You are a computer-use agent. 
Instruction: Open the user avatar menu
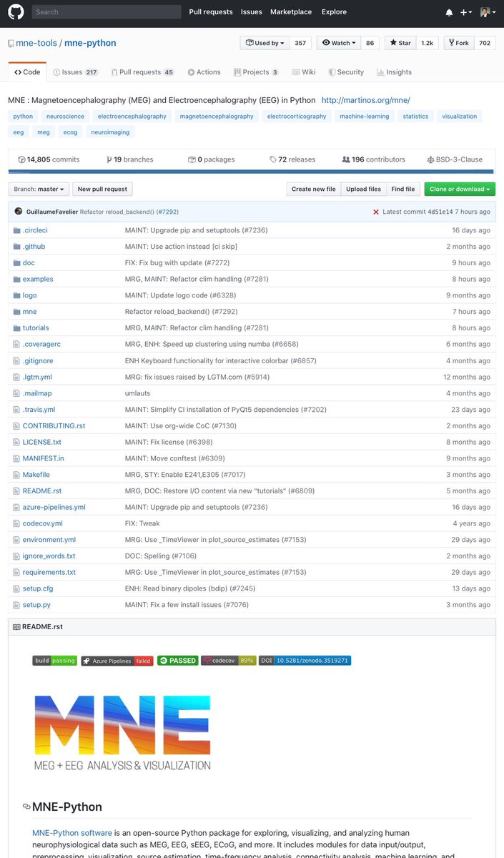[x=487, y=12]
